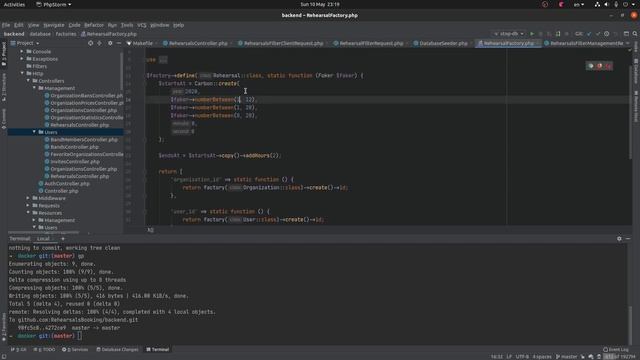Switch to RehearsalsController.php editor tab

point(198,43)
